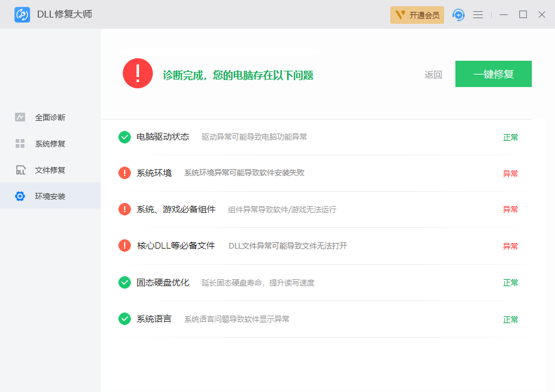Switch to the 文件修复 sidebar tab

pos(50,170)
